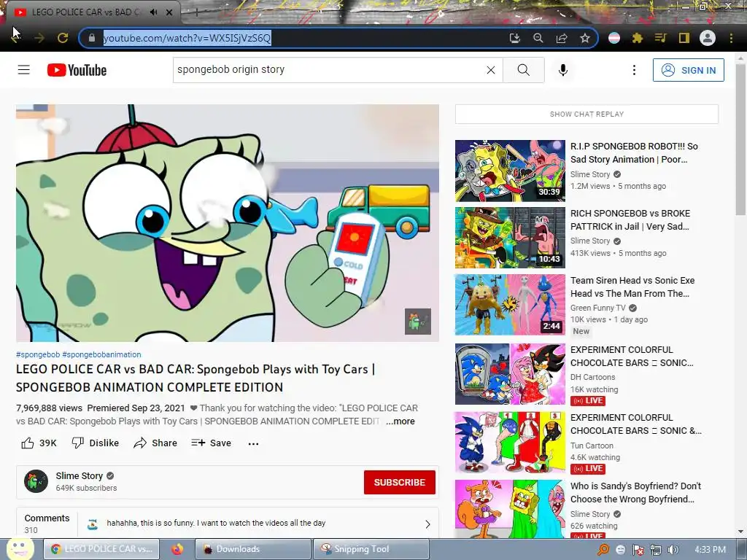Open a new tab with plus button
747x560 pixels.
point(196,12)
